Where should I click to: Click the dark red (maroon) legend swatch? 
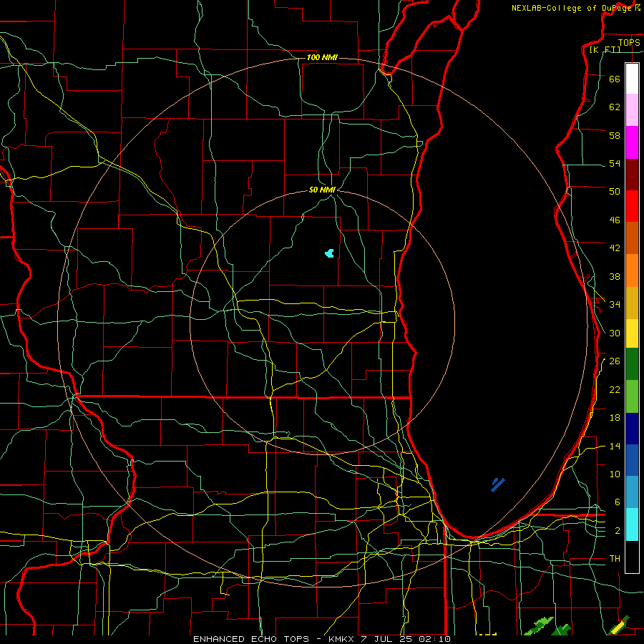click(632, 175)
